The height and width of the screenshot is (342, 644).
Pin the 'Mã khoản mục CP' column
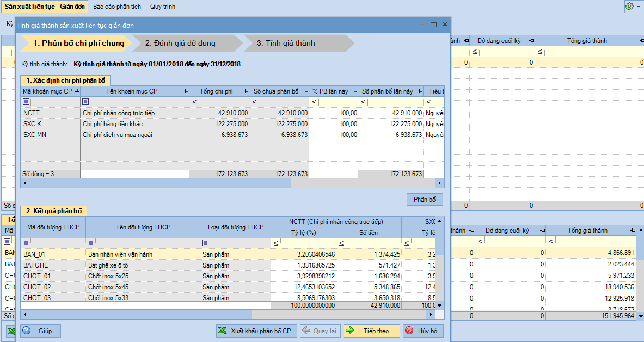coord(77,91)
